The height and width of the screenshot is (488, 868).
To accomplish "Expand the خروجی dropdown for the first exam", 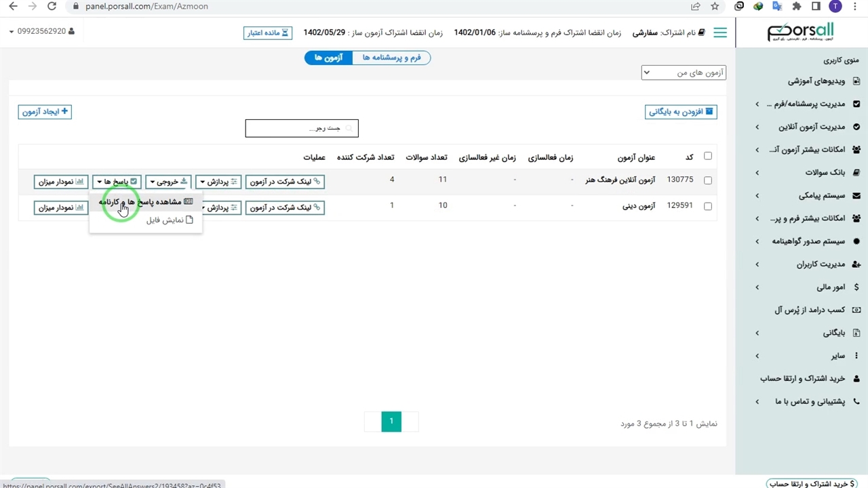I will tap(168, 182).
